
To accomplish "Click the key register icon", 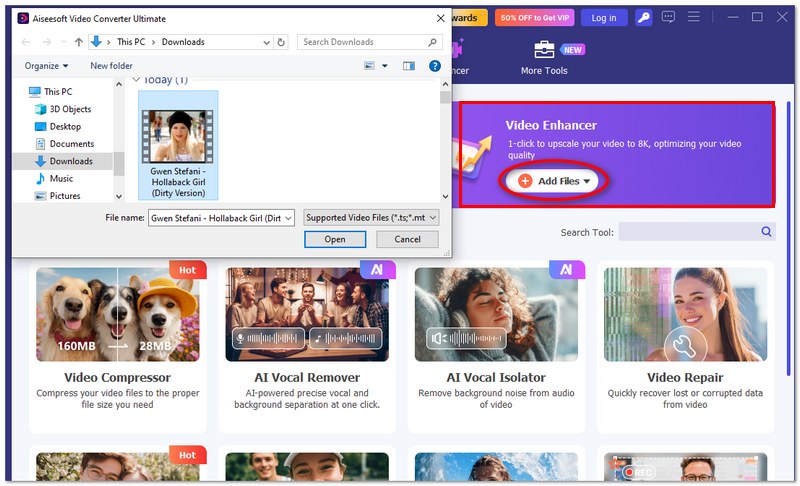I will 643,18.
